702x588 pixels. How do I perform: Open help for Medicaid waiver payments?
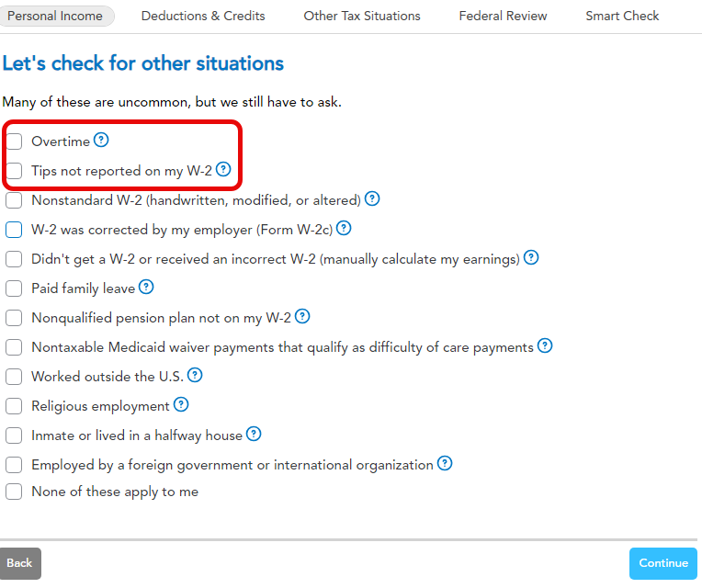pos(545,346)
